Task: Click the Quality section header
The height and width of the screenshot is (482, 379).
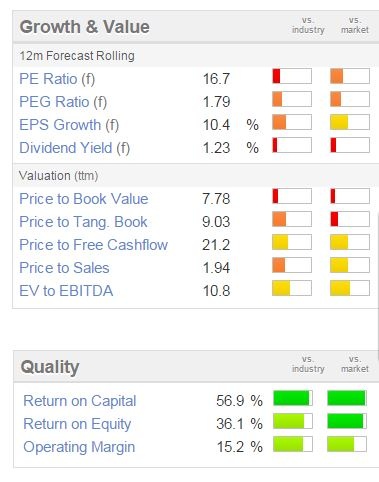Action: (x=50, y=367)
